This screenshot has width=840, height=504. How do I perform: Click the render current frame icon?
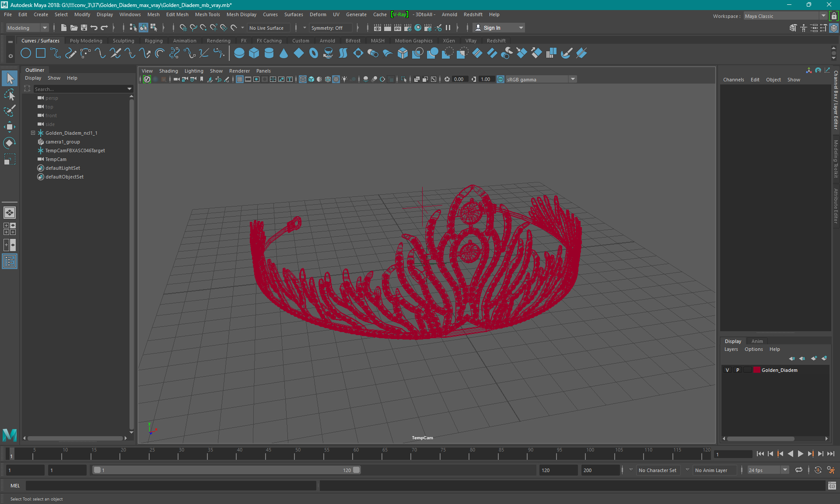point(388,28)
